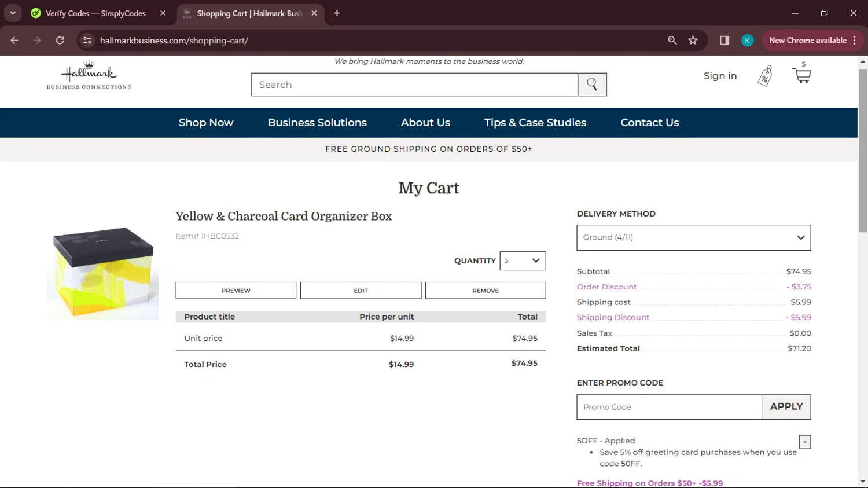Reload the page
Image resolution: width=868 pixels, height=488 pixels.
(60, 41)
